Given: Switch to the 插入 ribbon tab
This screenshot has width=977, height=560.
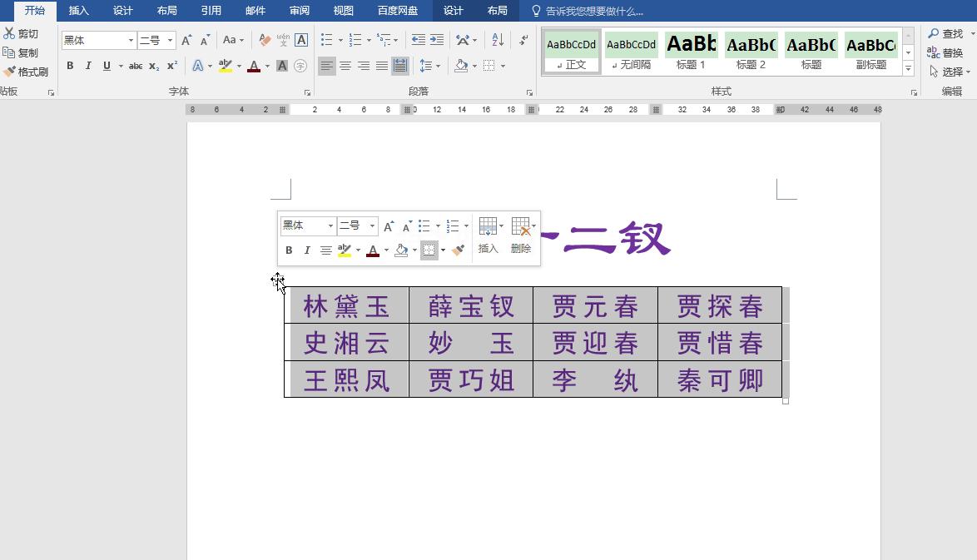Looking at the screenshot, I should point(78,11).
